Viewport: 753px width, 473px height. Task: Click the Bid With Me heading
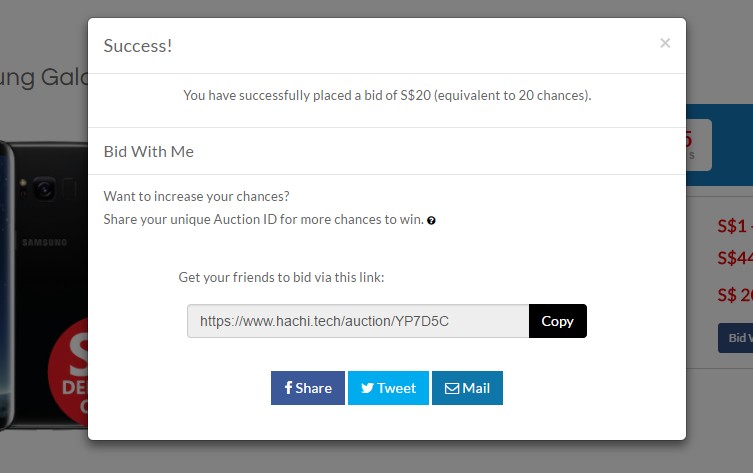click(x=149, y=152)
